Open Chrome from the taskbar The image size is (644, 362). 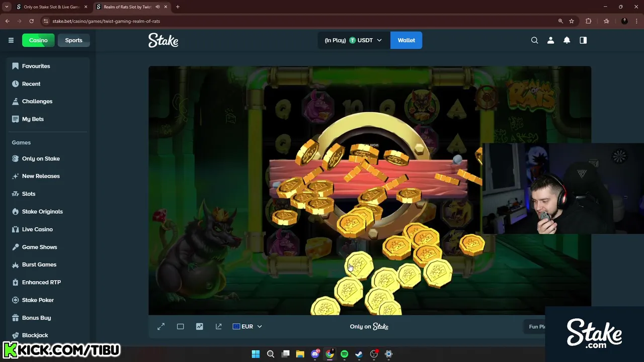[x=330, y=354]
